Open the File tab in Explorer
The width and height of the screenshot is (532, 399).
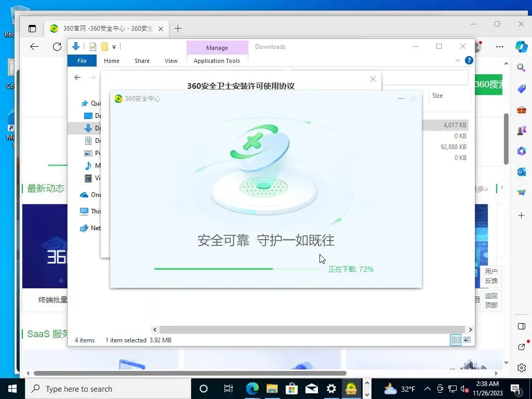pos(82,61)
